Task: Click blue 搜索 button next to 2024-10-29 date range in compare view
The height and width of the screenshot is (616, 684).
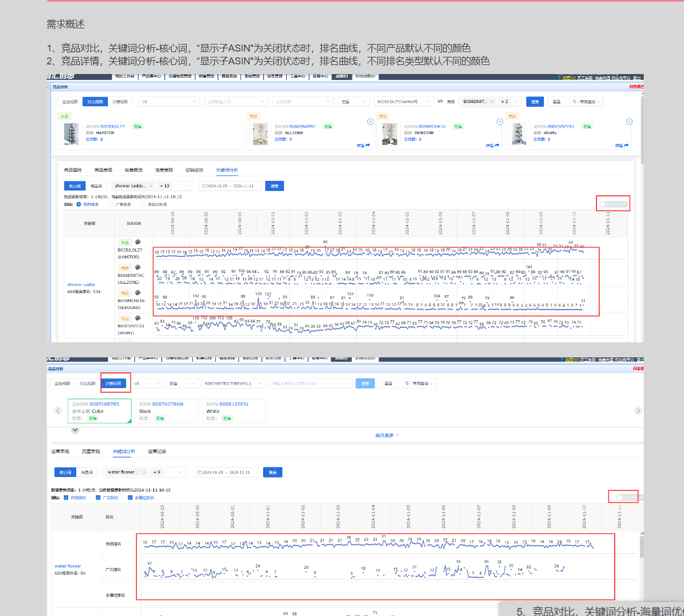Action: click(x=274, y=186)
